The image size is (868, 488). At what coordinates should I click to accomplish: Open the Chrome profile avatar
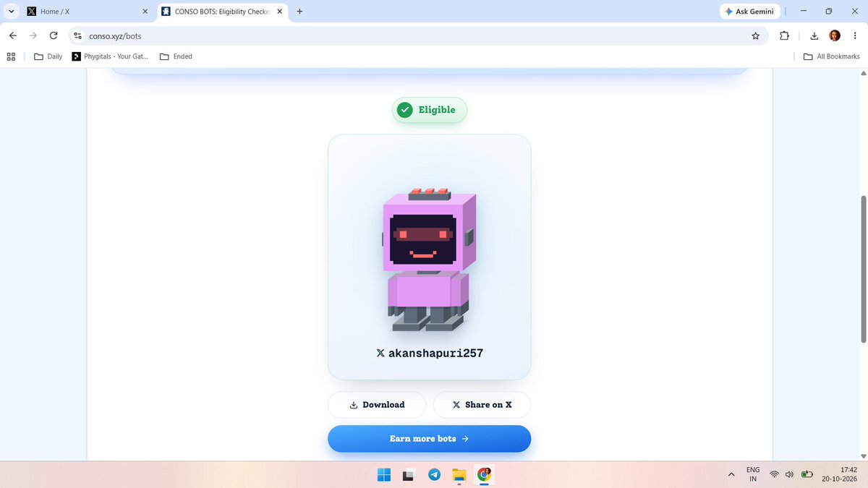835,35
